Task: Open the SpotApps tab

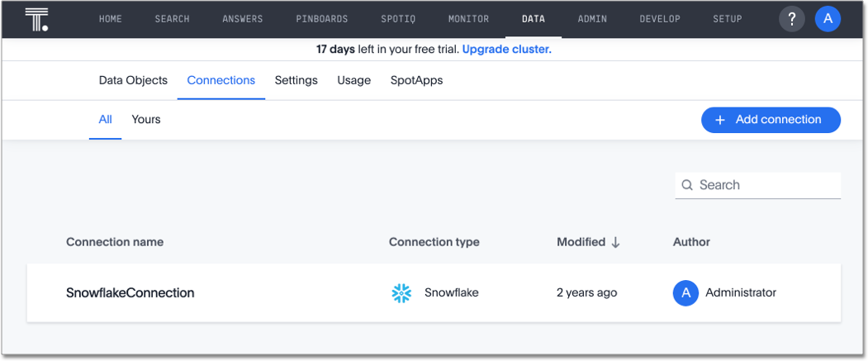Action: (x=416, y=80)
